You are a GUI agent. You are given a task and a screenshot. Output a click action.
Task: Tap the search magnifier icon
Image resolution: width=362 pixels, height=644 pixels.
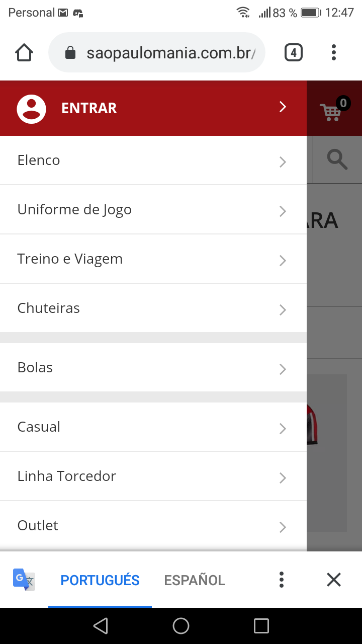coord(337,159)
